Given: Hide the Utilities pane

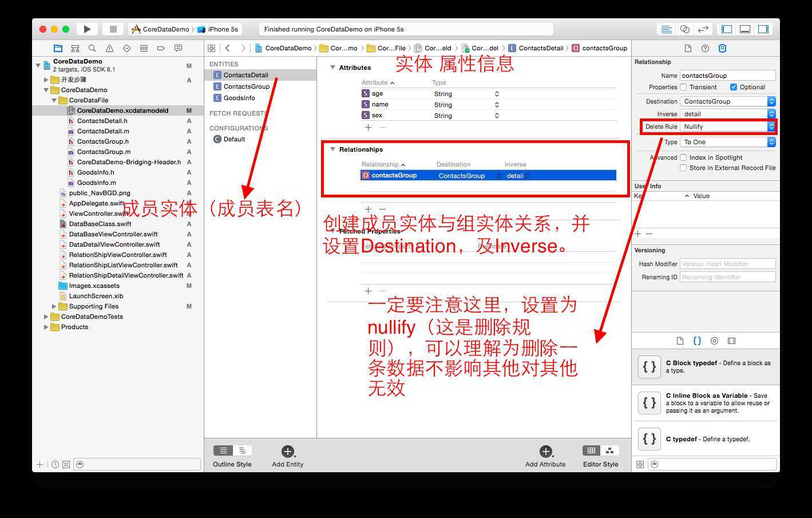Looking at the screenshot, I should pyautogui.click(x=763, y=29).
